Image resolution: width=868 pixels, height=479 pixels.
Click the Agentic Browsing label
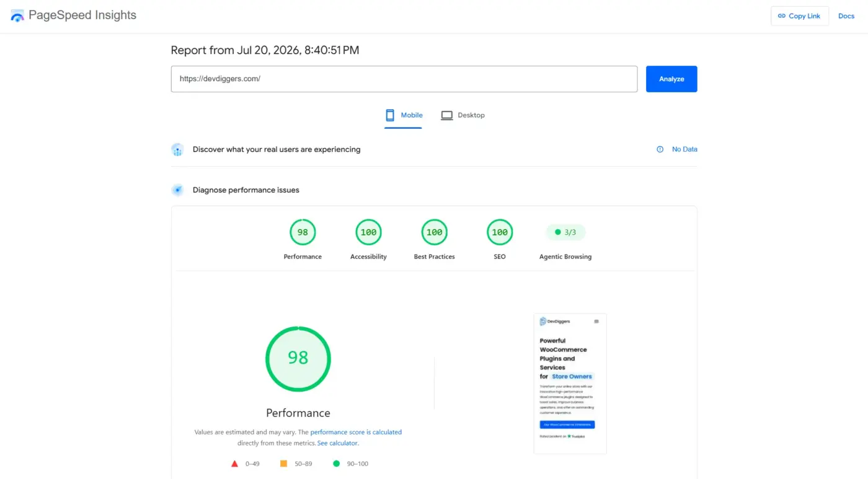tap(565, 257)
